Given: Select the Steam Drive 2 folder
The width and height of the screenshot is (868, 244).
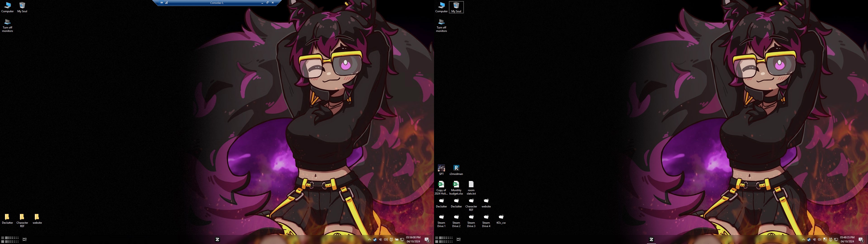Looking at the screenshot, I should (456, 221).
